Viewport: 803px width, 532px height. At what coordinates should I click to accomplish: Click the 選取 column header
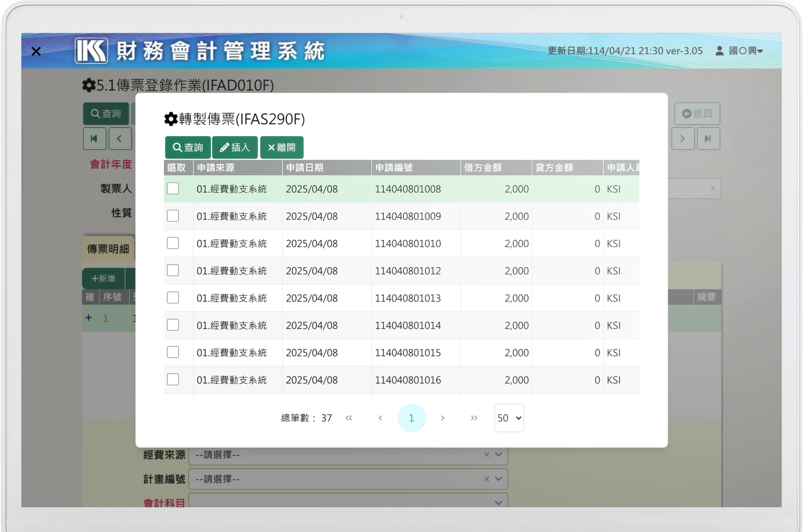pyautogui.click(x=179, y=167)
